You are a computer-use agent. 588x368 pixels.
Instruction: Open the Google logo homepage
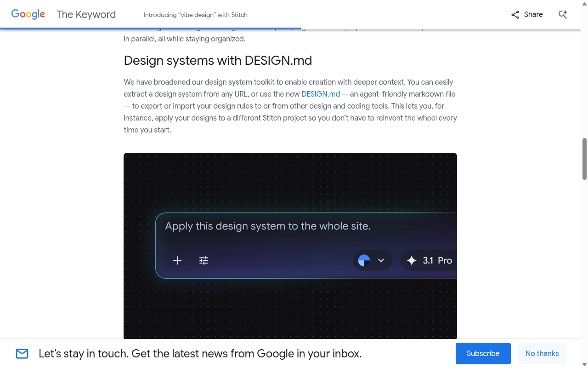click(x=28, y=14)
